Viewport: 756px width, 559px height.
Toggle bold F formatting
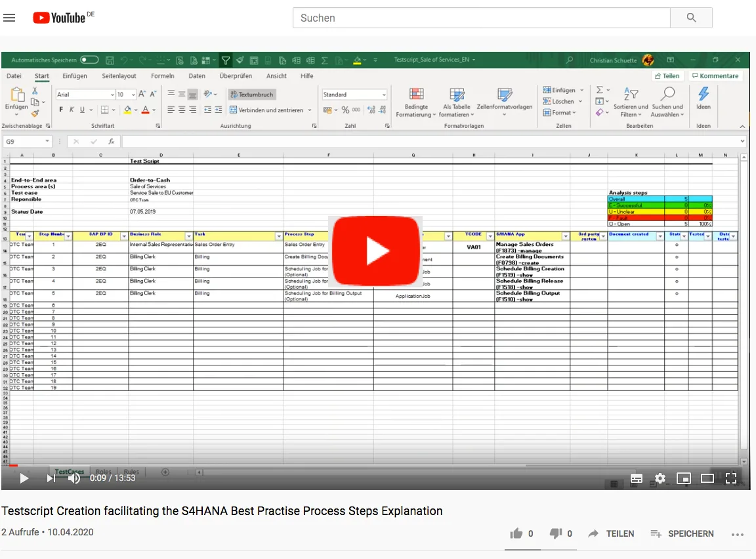(61, 110)
